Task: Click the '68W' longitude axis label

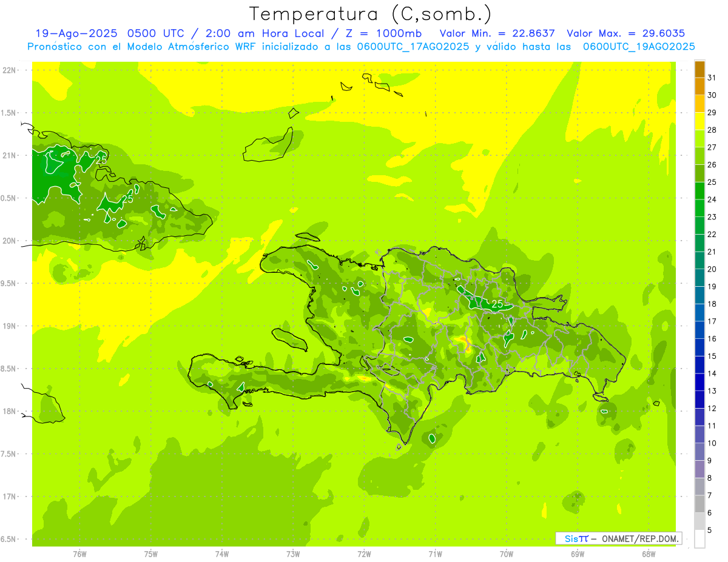Action: click(649, 554)
